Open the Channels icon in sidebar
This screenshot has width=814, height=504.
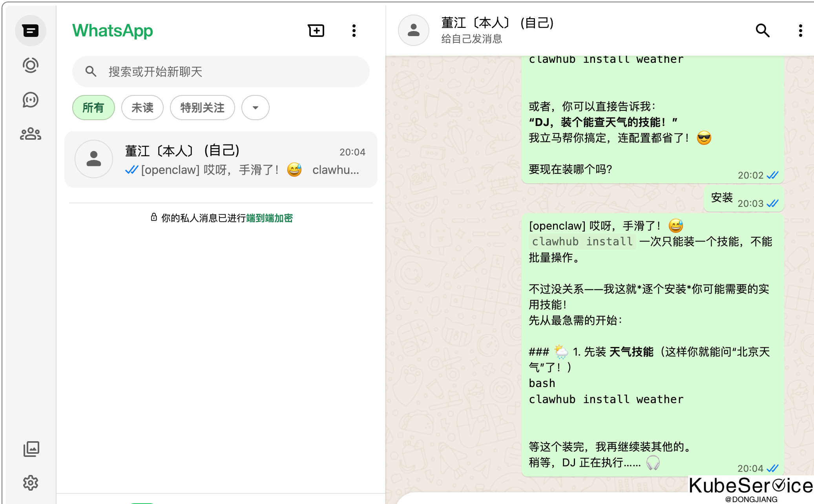pos(31,100)
